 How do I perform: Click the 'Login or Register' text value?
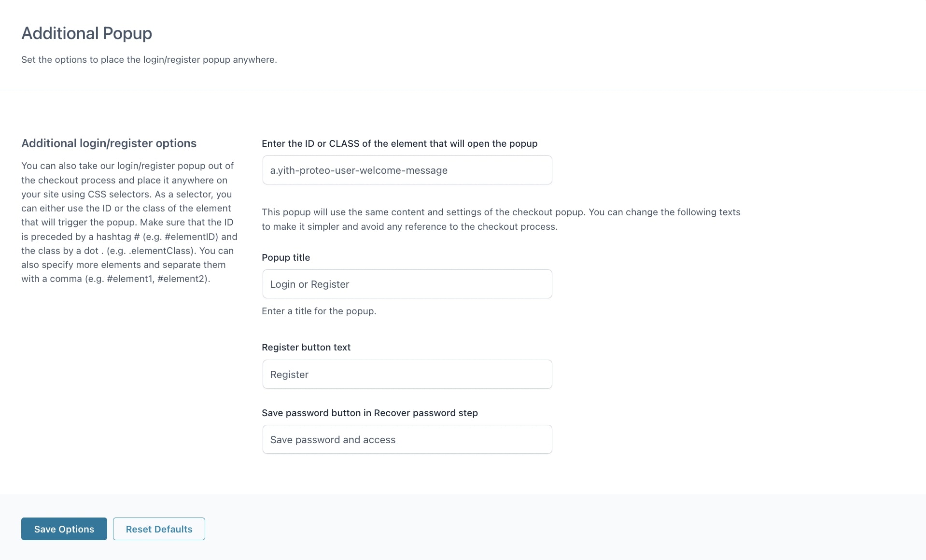309,284
